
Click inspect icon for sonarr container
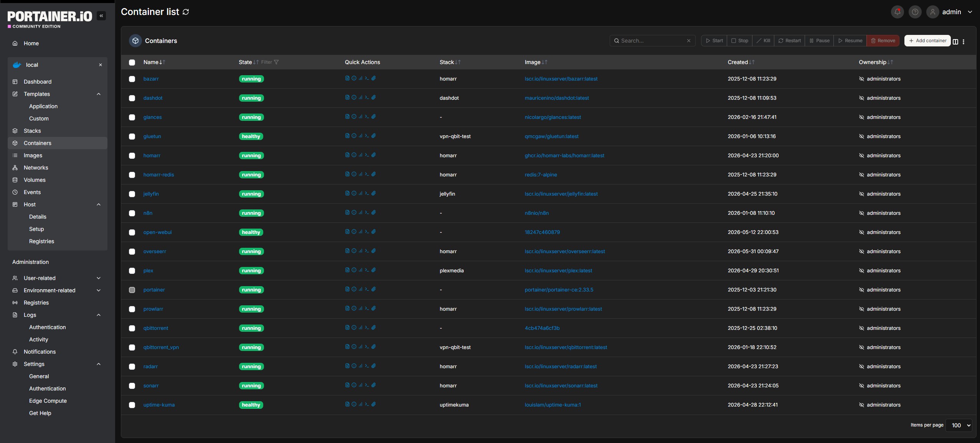(x=354, y=385)
